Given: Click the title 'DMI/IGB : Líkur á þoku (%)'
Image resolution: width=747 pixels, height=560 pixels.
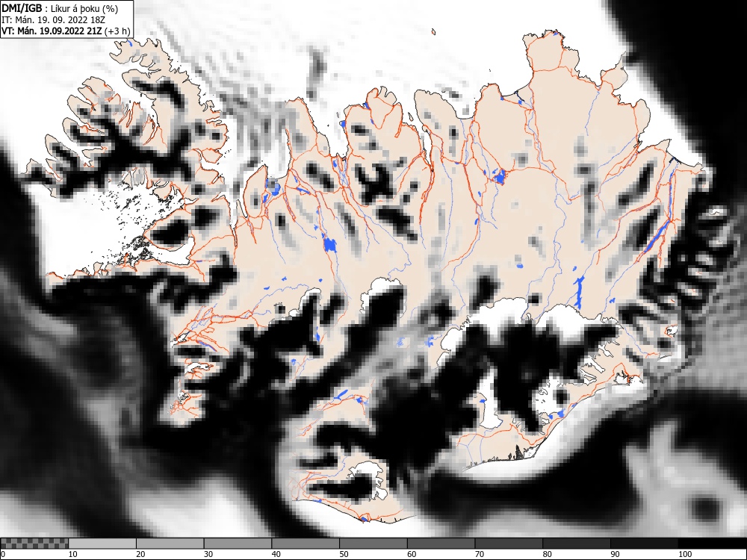Looking at the screenshot, I should coord(60,8).
